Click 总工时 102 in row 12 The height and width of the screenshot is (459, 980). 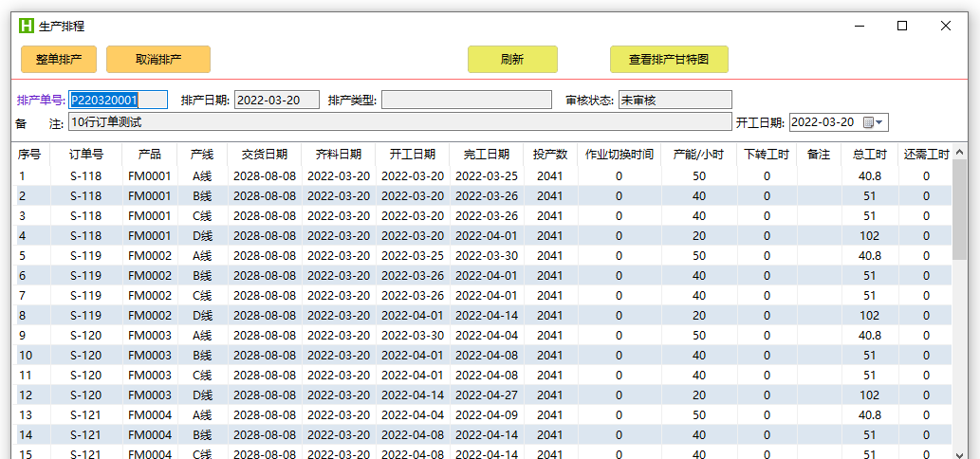pyautogui.click(x=869, y=395)
